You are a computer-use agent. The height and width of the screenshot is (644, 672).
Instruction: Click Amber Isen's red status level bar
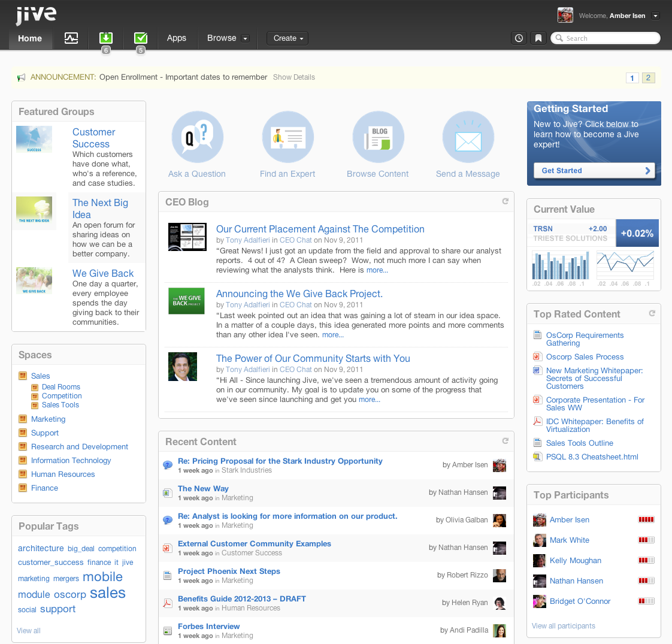tap(646, 519)
